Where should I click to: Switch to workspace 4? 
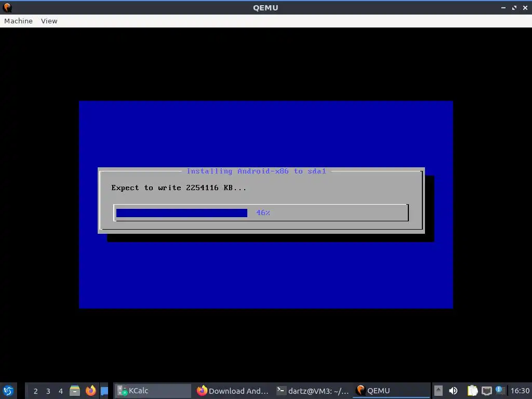(61, 391)
